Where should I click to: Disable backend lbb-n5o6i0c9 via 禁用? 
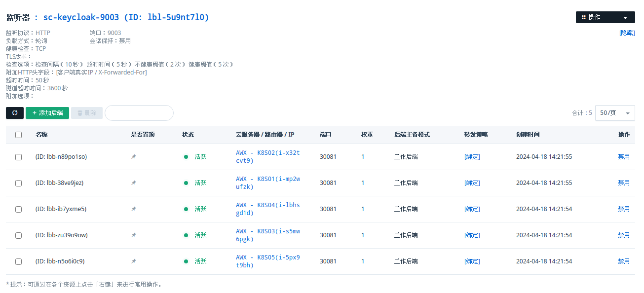pyautogui.click(x=623, y=261)
